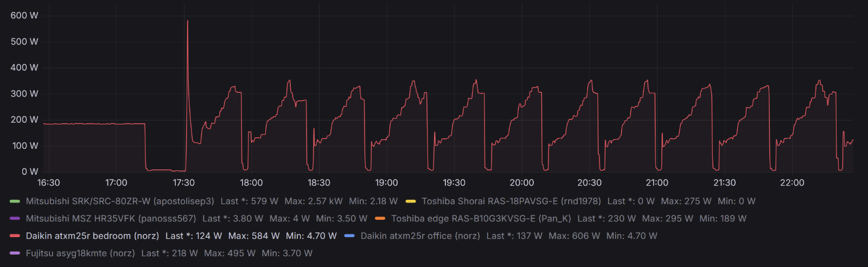Screen dimensions: 868x267
Task: Click the 600 W y-axis label
Action: coord(24,16)
